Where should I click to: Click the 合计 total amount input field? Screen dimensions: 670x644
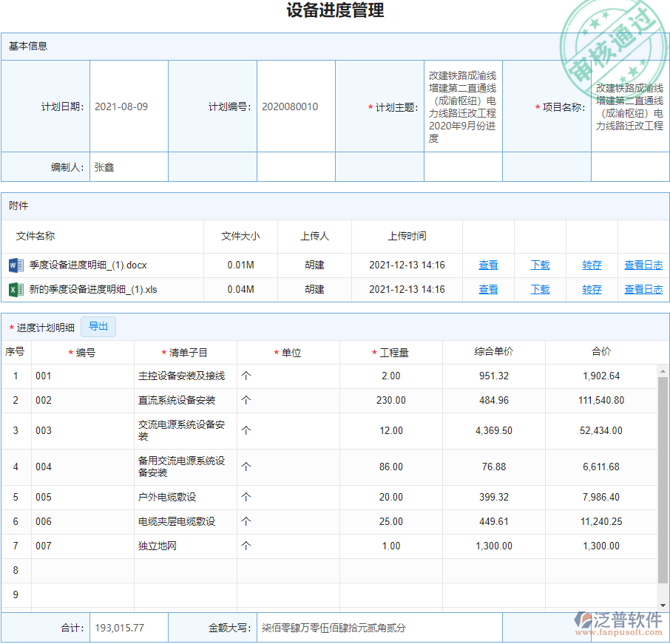click(x=129, y=627)
